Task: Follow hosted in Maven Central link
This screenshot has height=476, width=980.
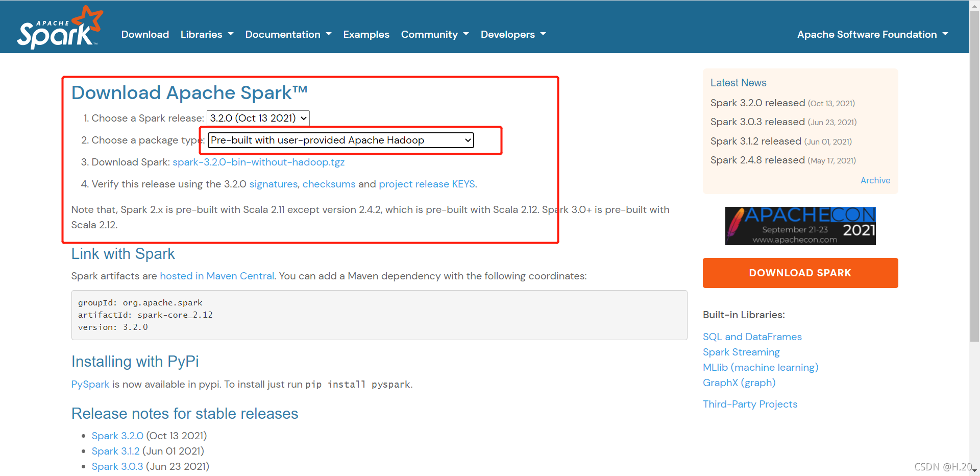Action: (x=217, y=276)
